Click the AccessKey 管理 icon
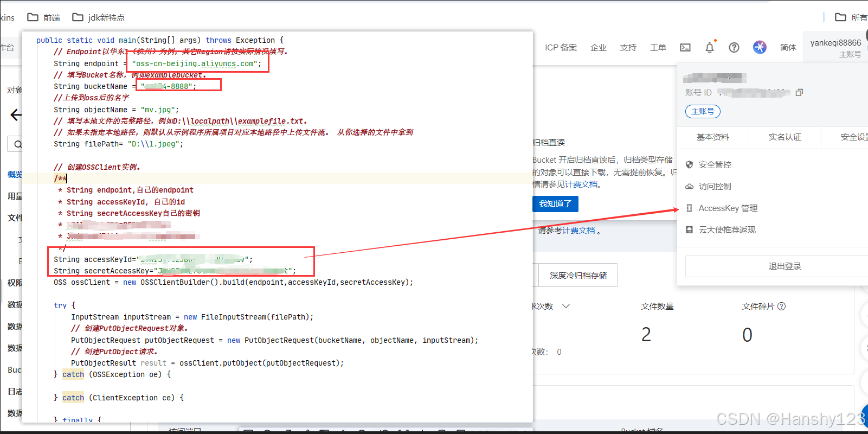Viewport: 868px width, 434px height. coord(690,208)
